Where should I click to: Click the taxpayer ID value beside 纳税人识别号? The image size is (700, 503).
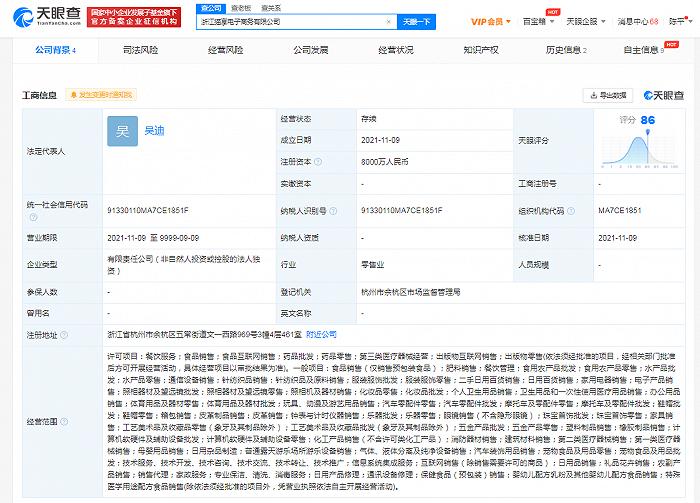pos(402,210)
